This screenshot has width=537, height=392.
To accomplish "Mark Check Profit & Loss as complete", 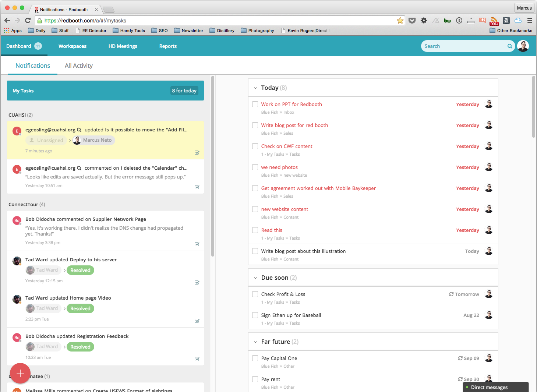I will (x=255, y=294).
